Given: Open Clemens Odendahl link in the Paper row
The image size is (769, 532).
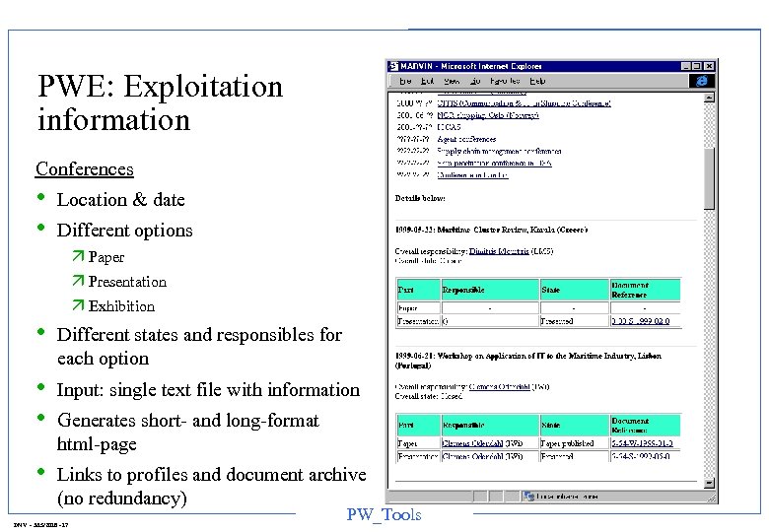Looking at the screenshot, I should tap(472, 443).
